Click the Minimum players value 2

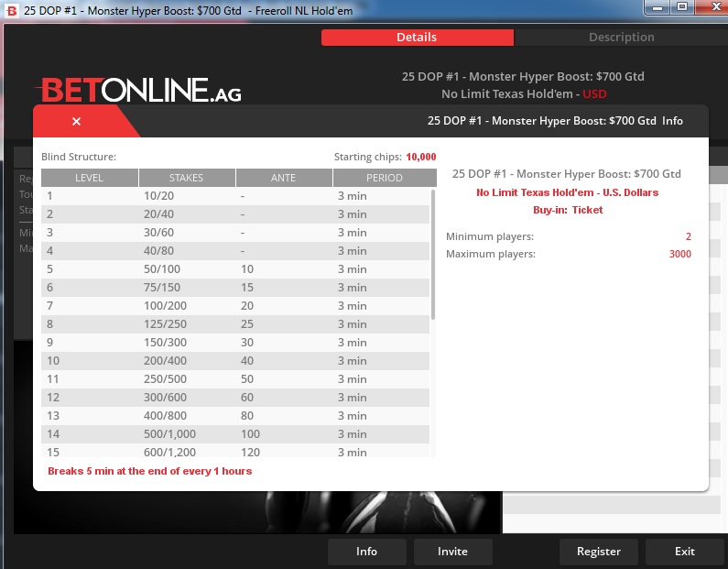coord(689,237)
